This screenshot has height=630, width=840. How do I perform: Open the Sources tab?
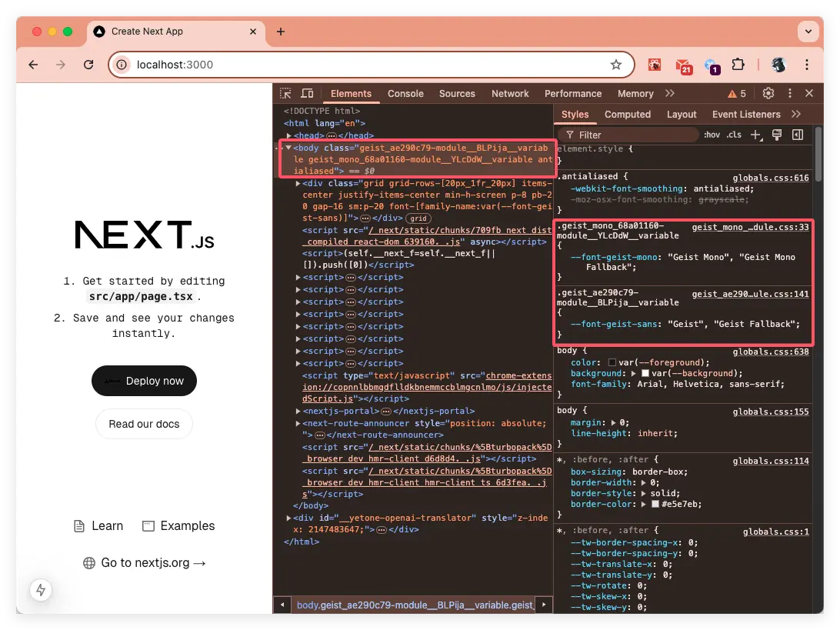coord(457,93)
